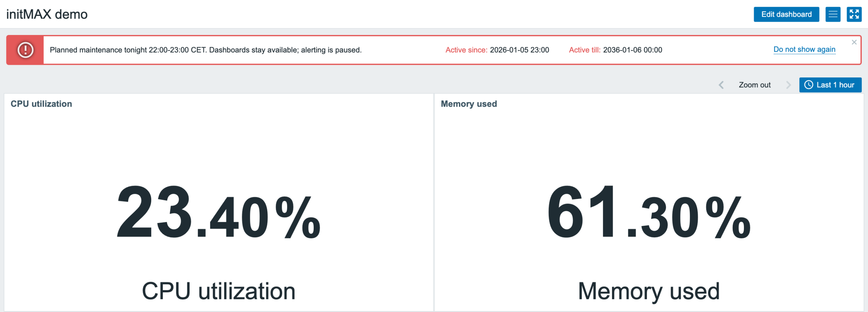
Task: Click the 61.30% memory value
Action: [649, 213]
